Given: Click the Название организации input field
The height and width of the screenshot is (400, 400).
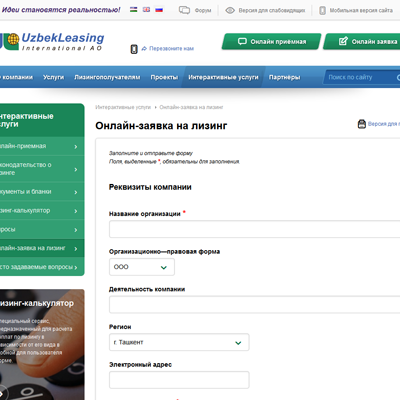Looking at the screenshot, I should point(255,229).
